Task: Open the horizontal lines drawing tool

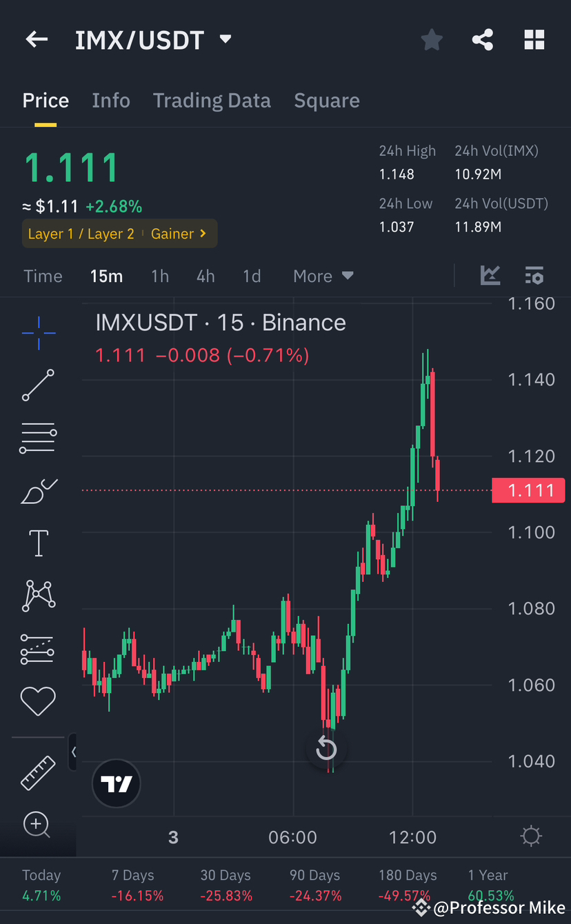Action: [38, 438]
